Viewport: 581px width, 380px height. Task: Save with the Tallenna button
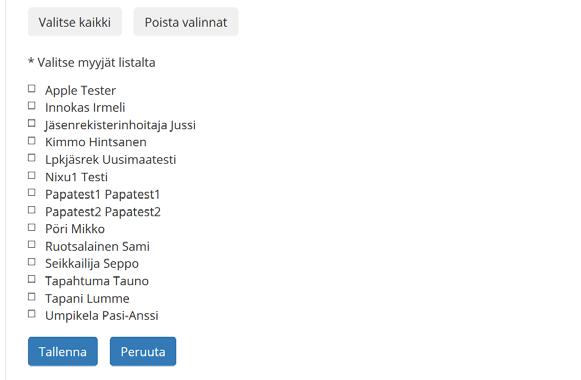(x=63, y=351)
